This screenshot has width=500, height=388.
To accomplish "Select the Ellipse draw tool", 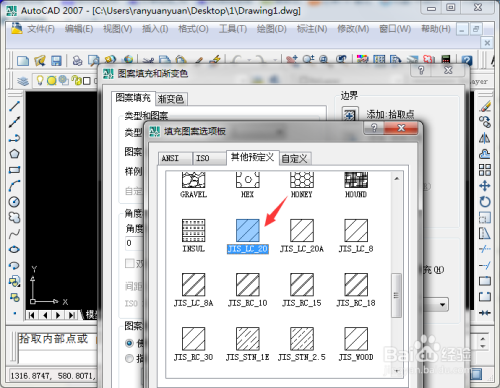I will 14,250.
